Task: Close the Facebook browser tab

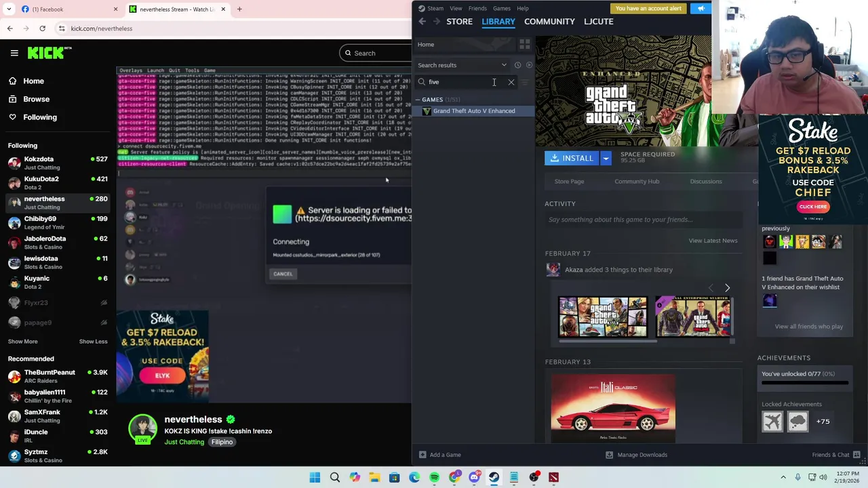Action: (x=115, y=9)
